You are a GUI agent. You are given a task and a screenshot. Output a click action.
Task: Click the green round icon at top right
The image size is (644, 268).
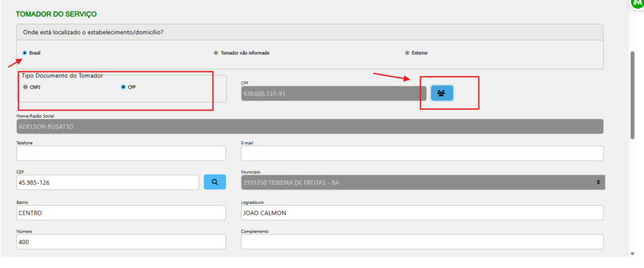pos(636,3)
